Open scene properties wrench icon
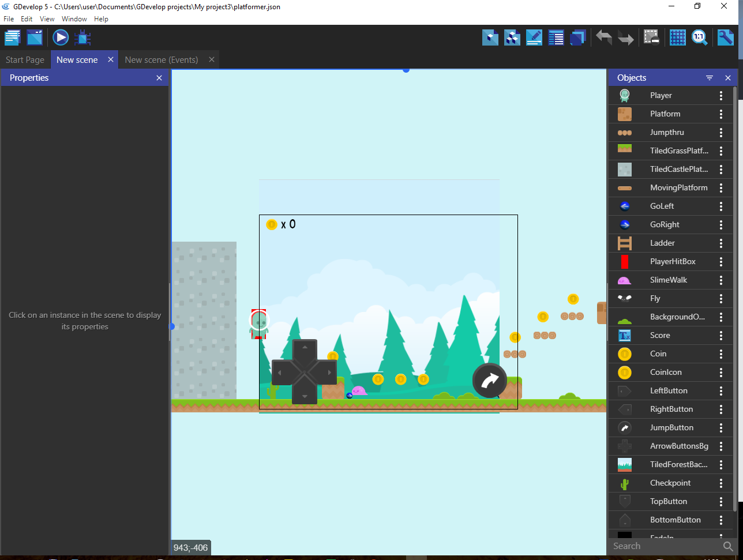This screenshot has height=560, width=743. coord(725,38)
